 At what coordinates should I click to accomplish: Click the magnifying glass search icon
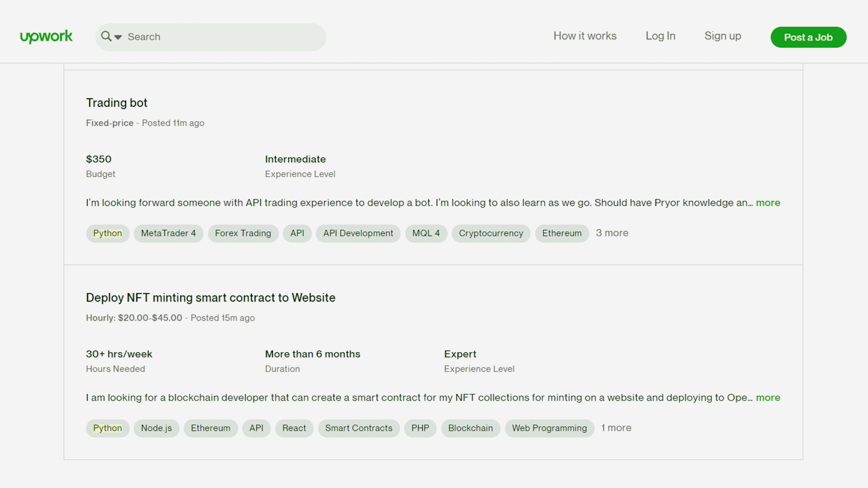(x=106, y=37)
